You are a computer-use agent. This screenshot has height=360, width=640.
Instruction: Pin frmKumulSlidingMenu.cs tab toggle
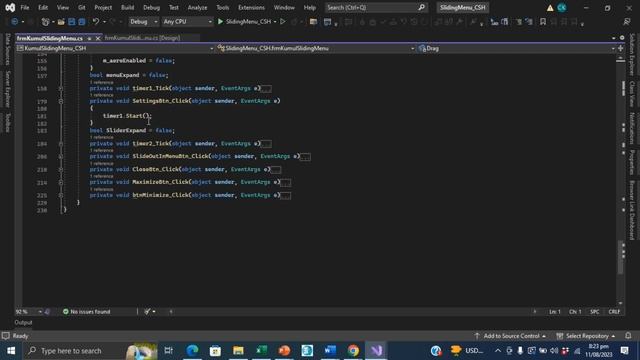[89, 38]
